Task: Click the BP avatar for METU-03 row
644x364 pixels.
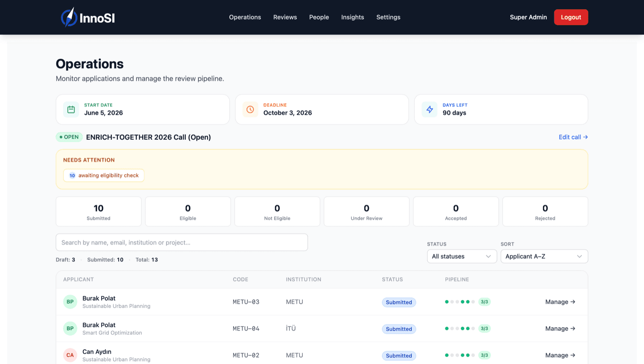Action: pyautogui.click(x=70, y=302)
